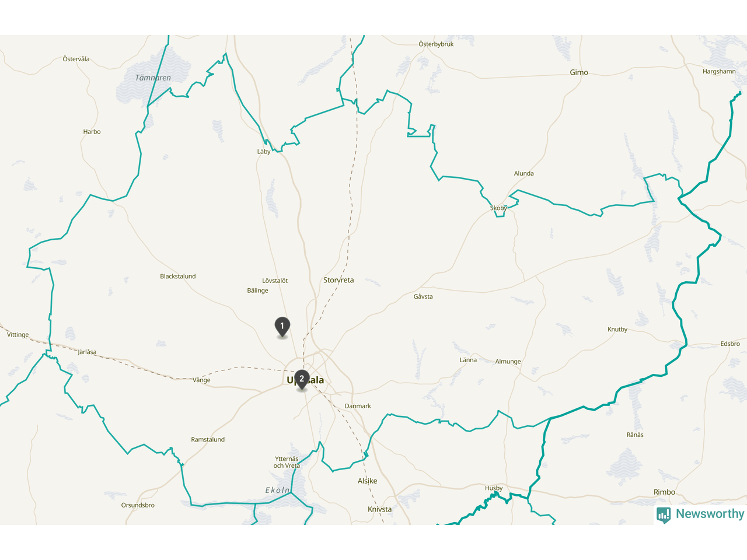
Task: Select the Hargshamn label
Action: point(719,72)
